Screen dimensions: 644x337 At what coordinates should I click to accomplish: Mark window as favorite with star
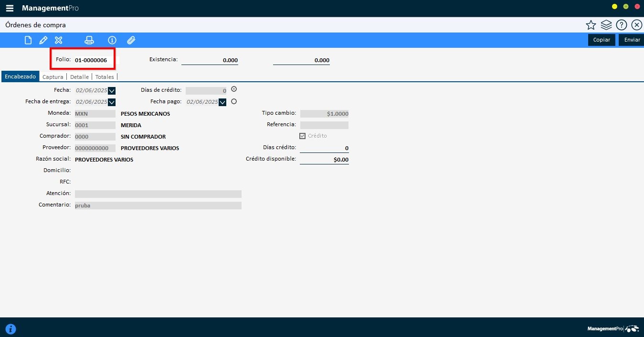[591, 25]
